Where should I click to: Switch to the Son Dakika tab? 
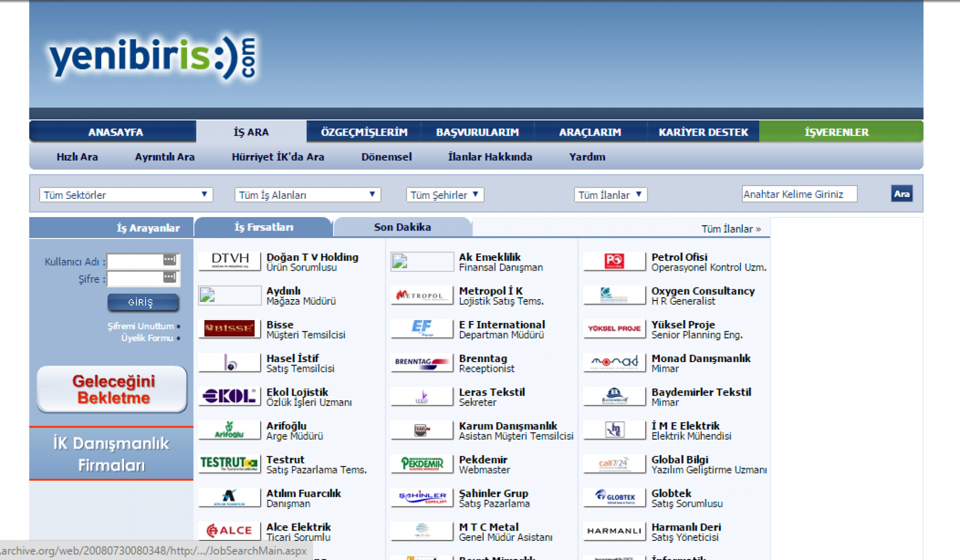point(402,227)
